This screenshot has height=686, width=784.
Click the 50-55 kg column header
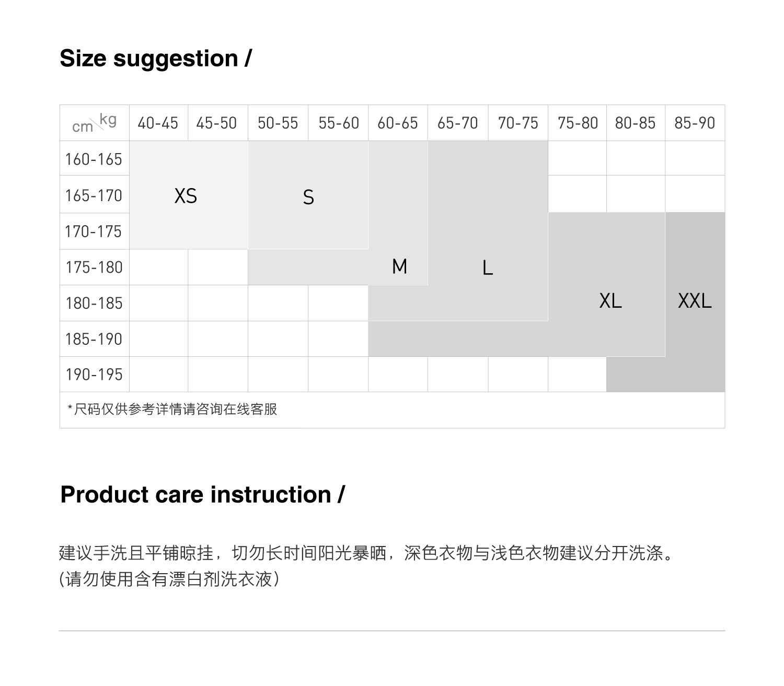(278, 123)
